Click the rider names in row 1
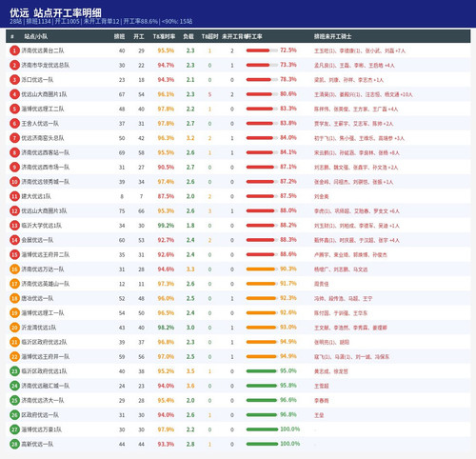The width and height of the screenshot is (476, 459). [x=360, y=50]
